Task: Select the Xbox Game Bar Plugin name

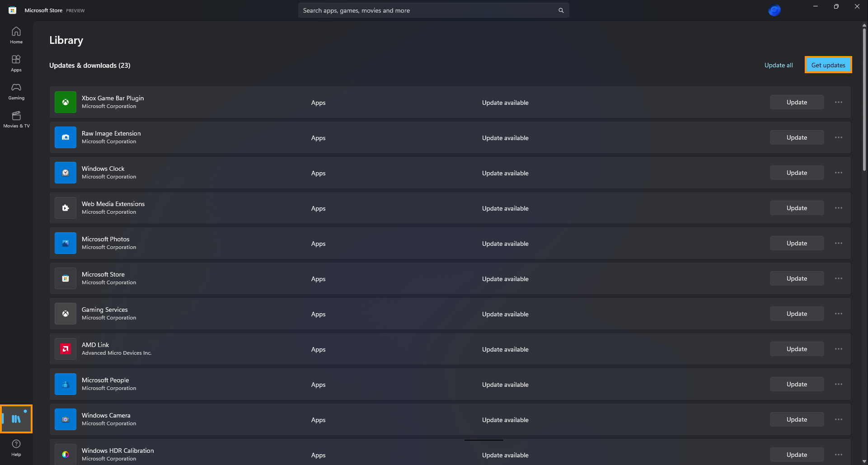Action: point(113,98)
